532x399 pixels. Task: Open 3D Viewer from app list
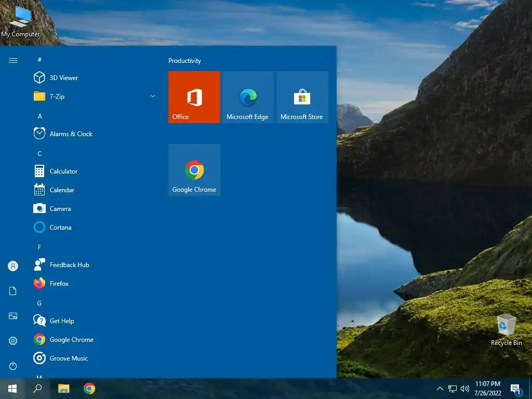click(x=94, y=78)
